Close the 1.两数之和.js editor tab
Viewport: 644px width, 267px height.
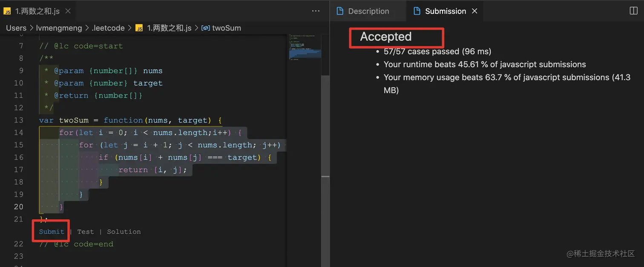(x=68, y=11)
